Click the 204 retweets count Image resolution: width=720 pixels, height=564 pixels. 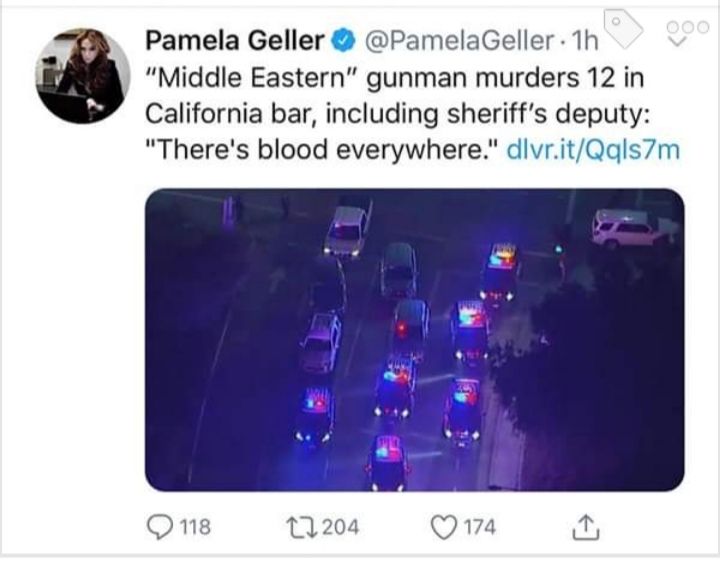coord(340,526)
